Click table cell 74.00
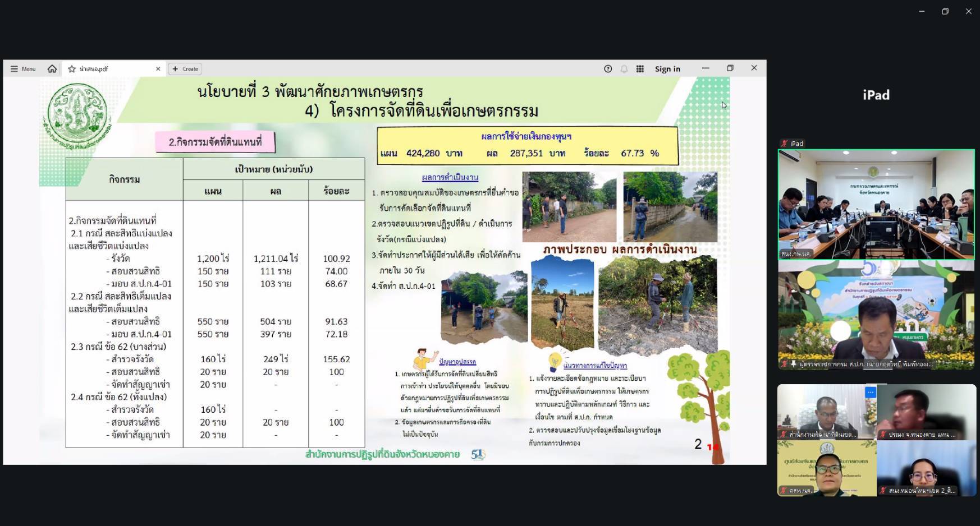This screenshot has width=980, height=526. pyautogui.click(x=336, y=271)
